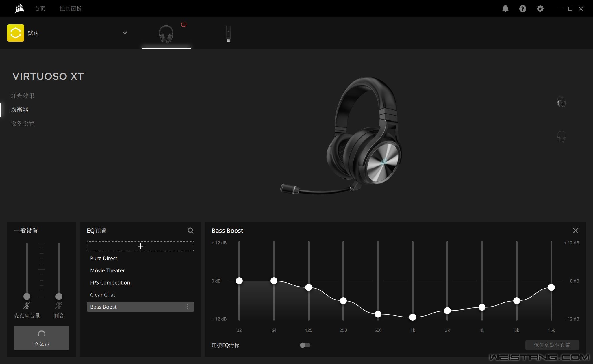Screen dimensions: 593x364
Task: Select the upper headset view thumbnail
Action: [x=562, y=102]
